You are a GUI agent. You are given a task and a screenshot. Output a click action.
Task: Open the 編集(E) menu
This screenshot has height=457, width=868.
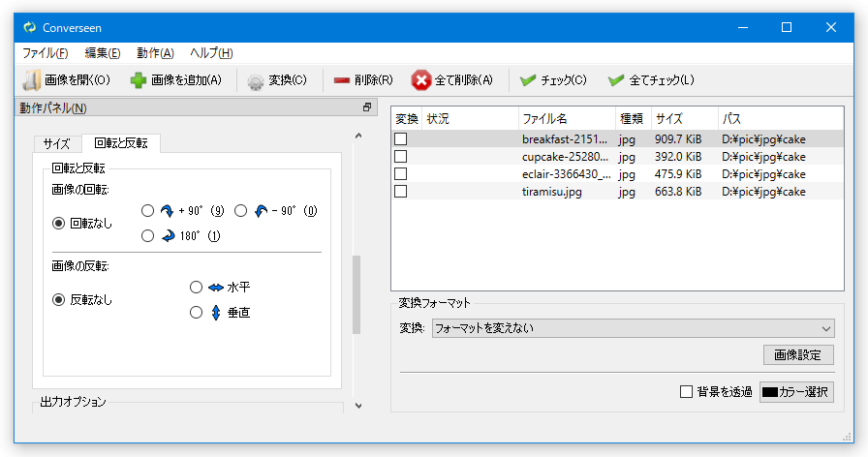coord(103,53)
